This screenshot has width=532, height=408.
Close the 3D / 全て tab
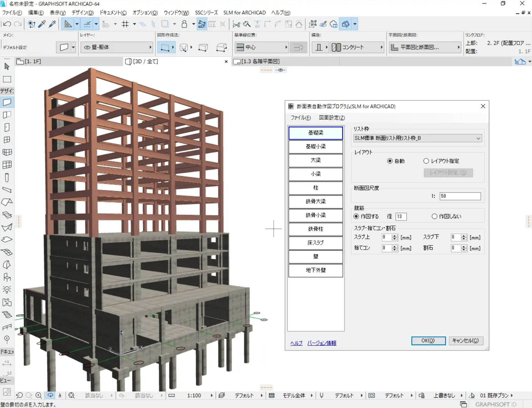click(x=226, y=62)
